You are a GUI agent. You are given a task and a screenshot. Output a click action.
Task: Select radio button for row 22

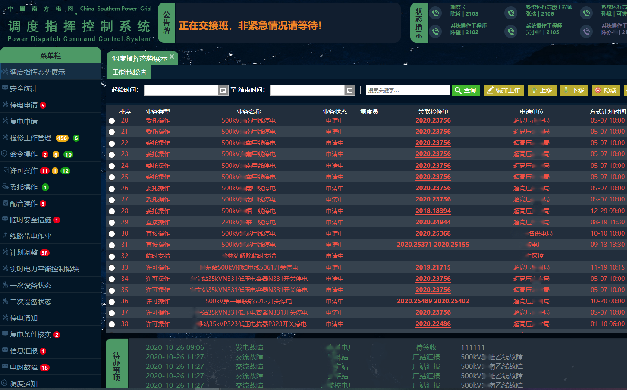point(112,143)
